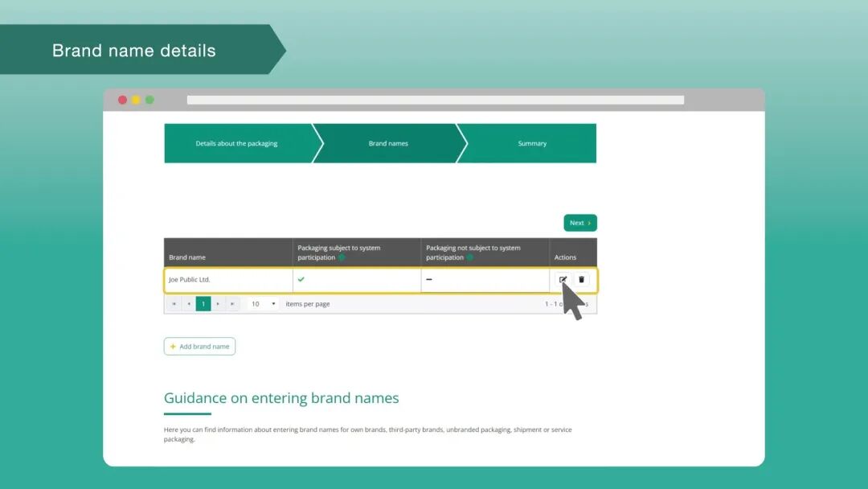Go to next page in pager

(x=218, y=303)
